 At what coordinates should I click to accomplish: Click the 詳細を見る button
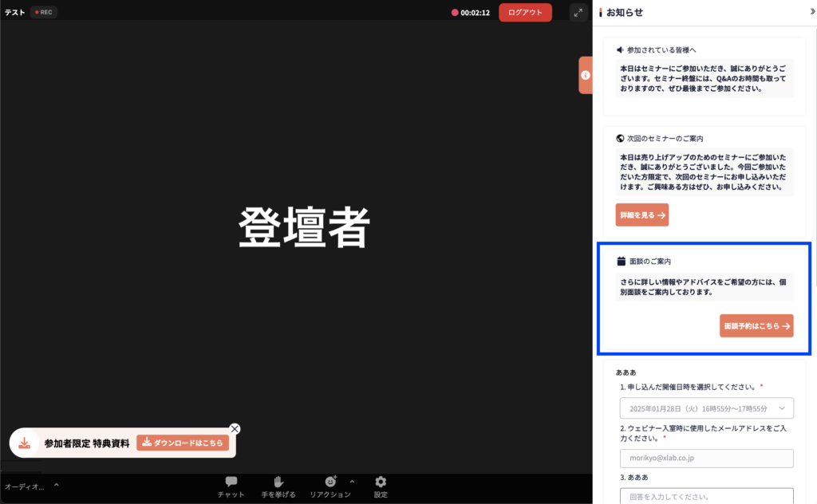pyautogui.click(x=641, y=215)
